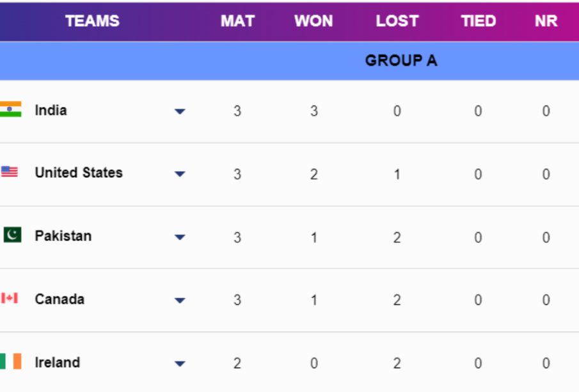Click the Ireland flag icon
Screen dimensions: 579x392
(11, 361)
